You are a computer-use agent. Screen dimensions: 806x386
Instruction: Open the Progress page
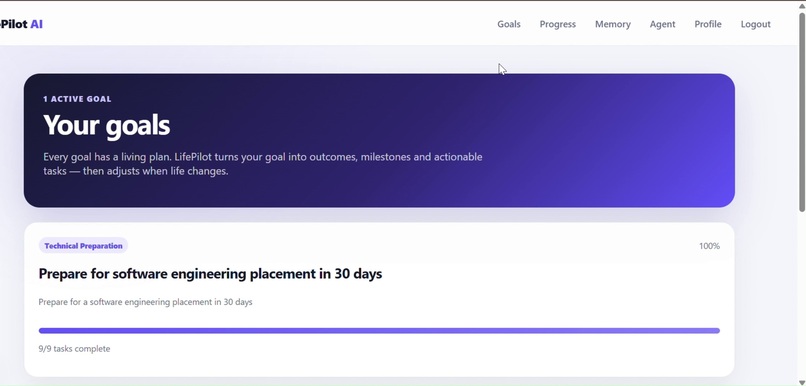pos(557,24)
